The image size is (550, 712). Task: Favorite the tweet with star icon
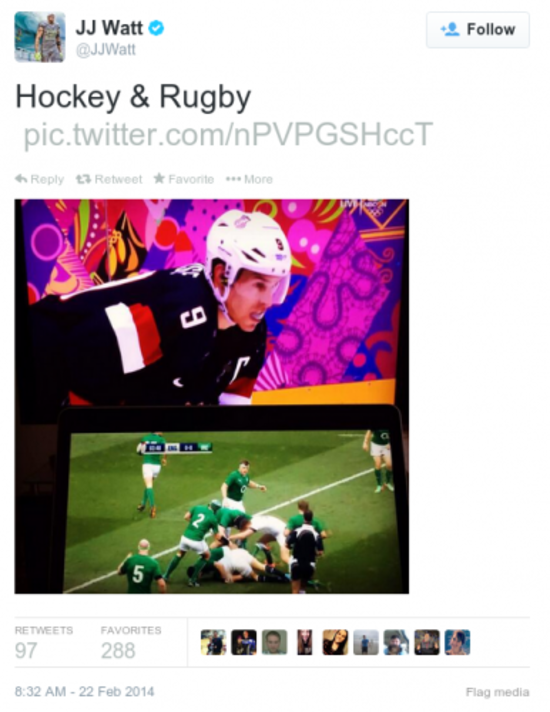(x=183, y=179)
